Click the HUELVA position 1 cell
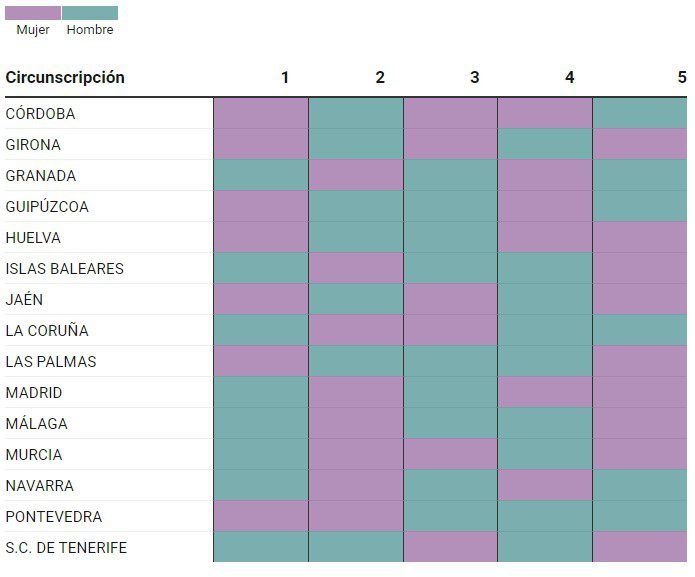This screenshot has height=577, width=695. [260, 238]
